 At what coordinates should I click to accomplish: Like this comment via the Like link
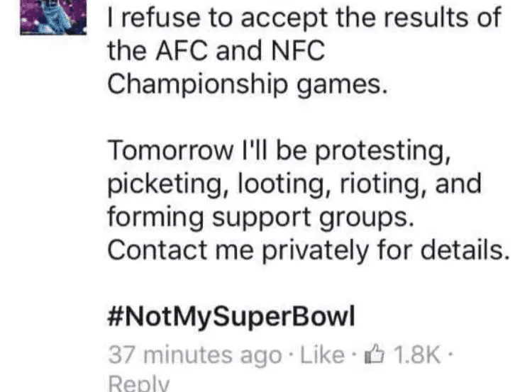tap(323, 354)
